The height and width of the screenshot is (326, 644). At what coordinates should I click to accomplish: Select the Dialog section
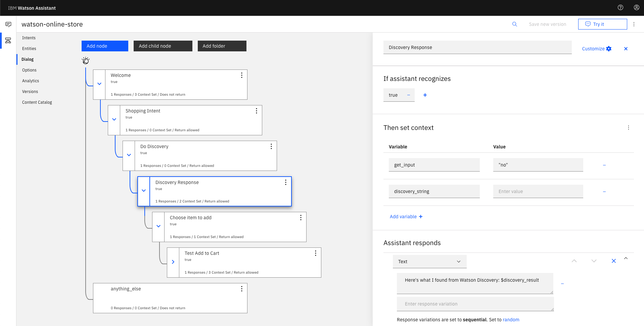point(28,59)
